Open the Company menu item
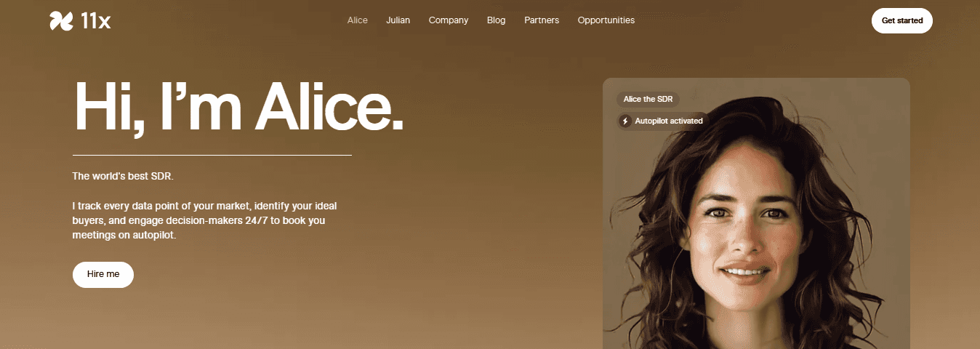This screenshot has width=980, height=349. tap(449, 20)
